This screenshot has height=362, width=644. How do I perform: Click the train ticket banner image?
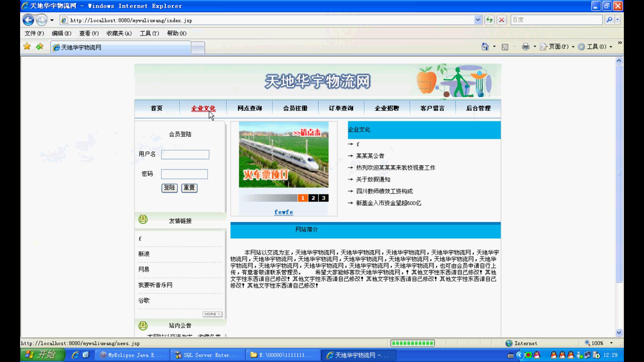284,155
